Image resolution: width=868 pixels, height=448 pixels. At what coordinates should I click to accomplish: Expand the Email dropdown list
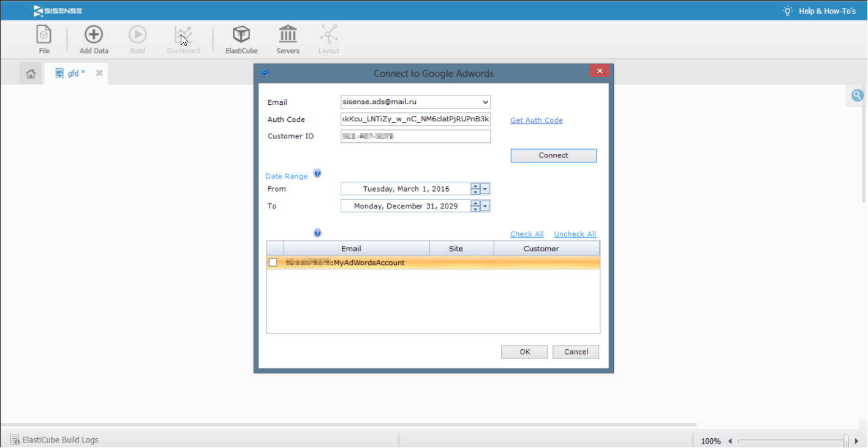click(x=485, y=102)
